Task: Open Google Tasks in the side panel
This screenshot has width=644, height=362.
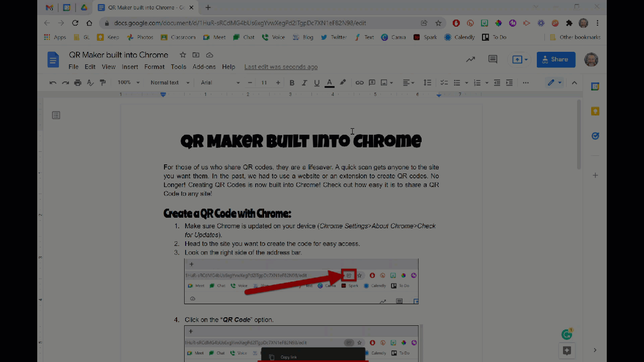Action: click(x=595, y=136)
